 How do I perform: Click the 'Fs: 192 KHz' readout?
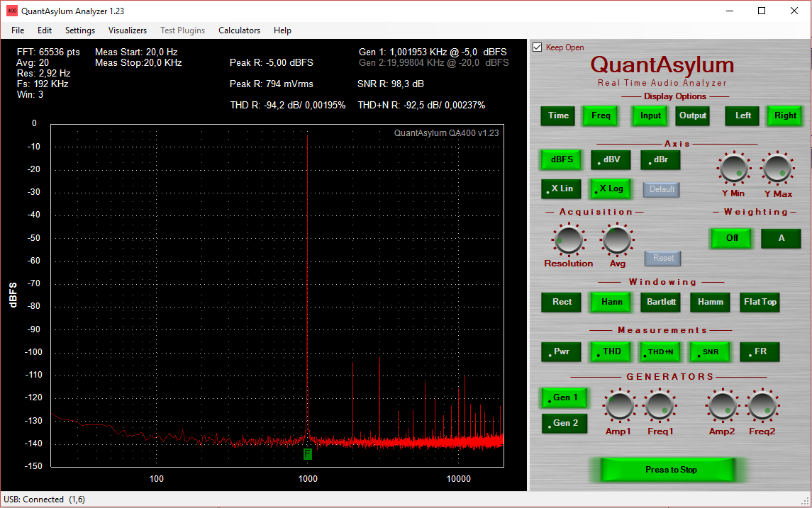coord(43,84)
